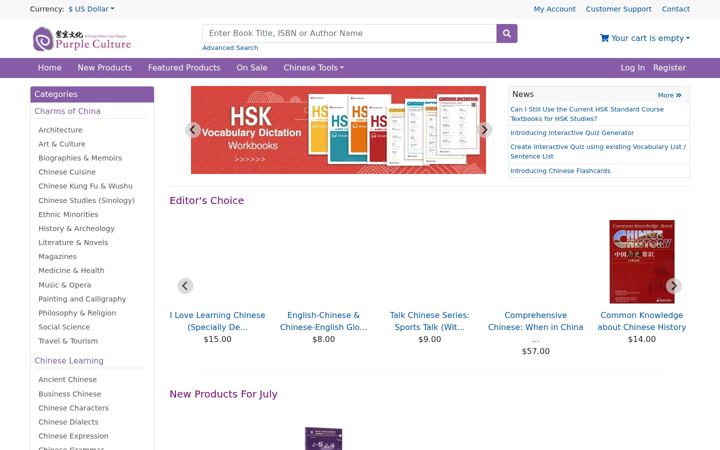The height and width of the screenshot is (450, 720).
Task: Click the HSK Vocabulary Dictation Workbooks banner
Action: click(338, 130)
